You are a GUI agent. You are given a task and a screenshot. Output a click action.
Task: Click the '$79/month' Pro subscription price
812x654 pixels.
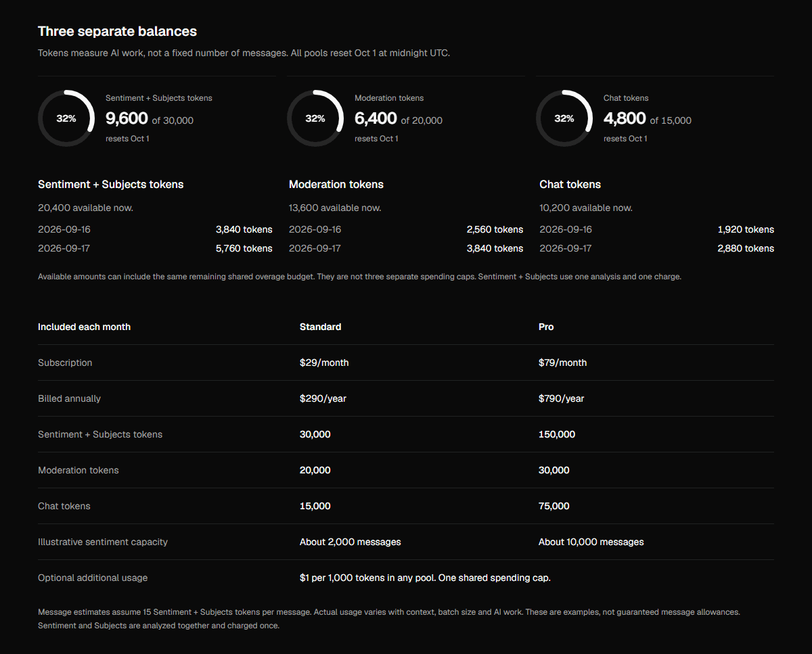562,363
